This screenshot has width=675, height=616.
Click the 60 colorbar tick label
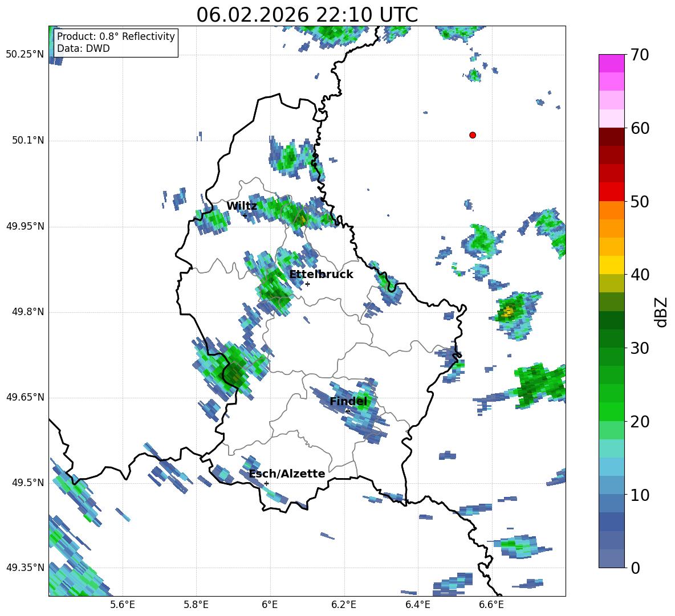point(639,128)
